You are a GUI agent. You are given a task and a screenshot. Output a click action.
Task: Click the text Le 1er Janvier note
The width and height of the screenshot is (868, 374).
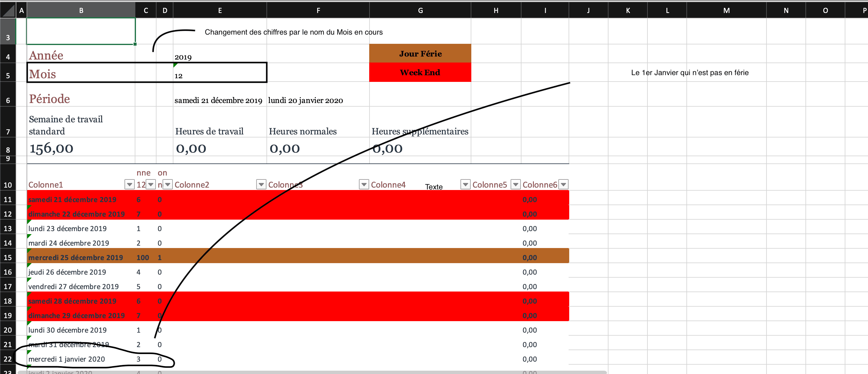[x=689, y=73]
